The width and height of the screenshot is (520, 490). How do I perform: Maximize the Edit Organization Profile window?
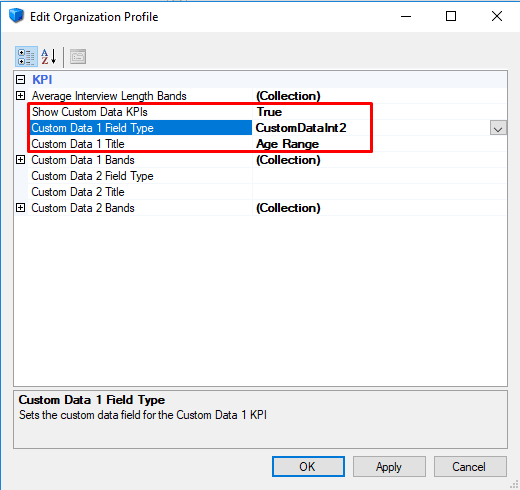pyautogui.click(x=451, y=16)
